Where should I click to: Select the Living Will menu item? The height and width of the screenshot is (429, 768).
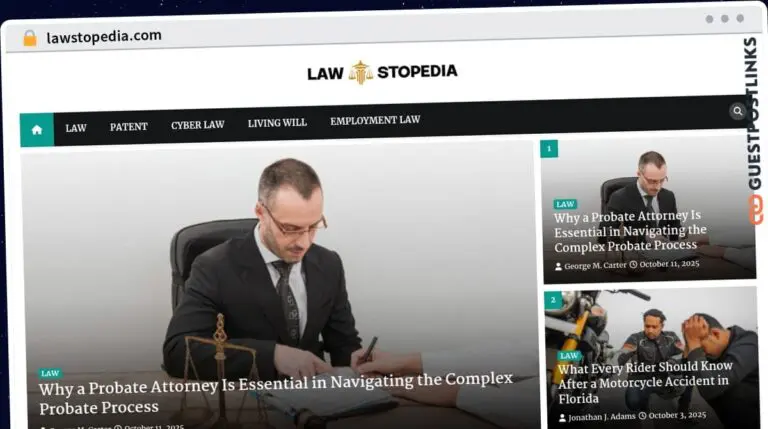(277, 123)
